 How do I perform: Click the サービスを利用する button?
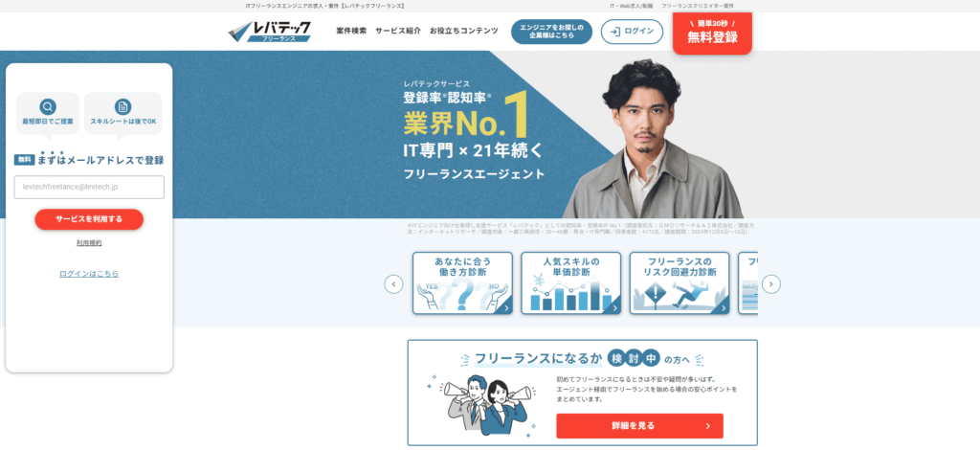[89, 219]
